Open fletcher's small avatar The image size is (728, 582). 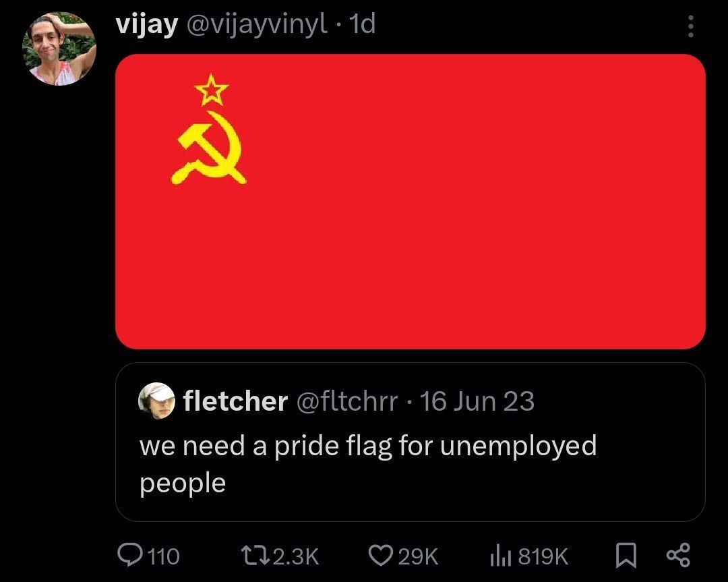(156, 401)
